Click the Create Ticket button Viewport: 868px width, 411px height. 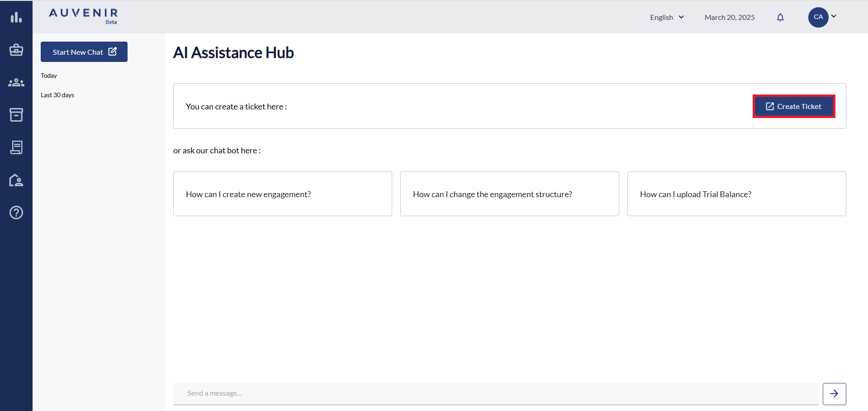coord(794,106)
